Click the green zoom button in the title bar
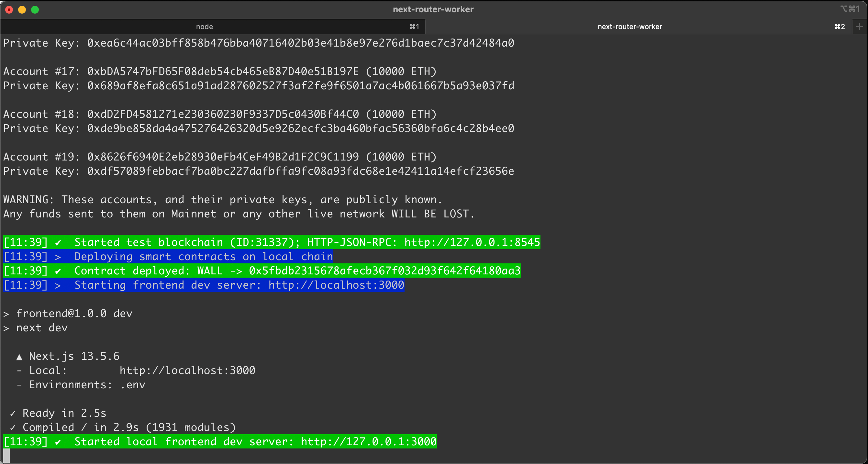The height and width of the screenshot is (464, 868). coord(35,10)
